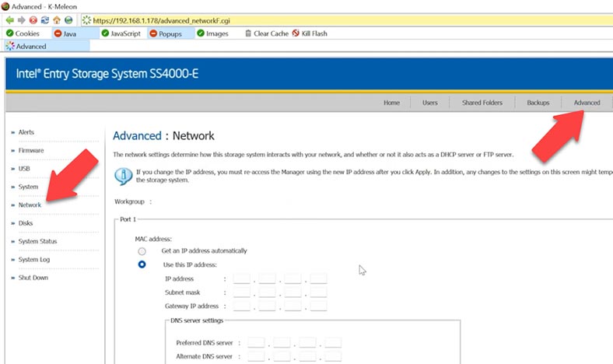Select Use this IP address option

(x=142, y=264)
